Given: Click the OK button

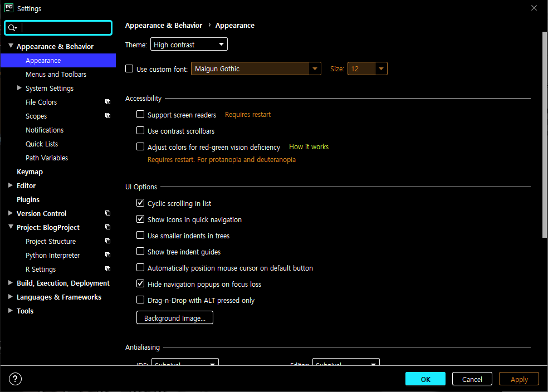Looking at the screenshot, I should (425, 379).
